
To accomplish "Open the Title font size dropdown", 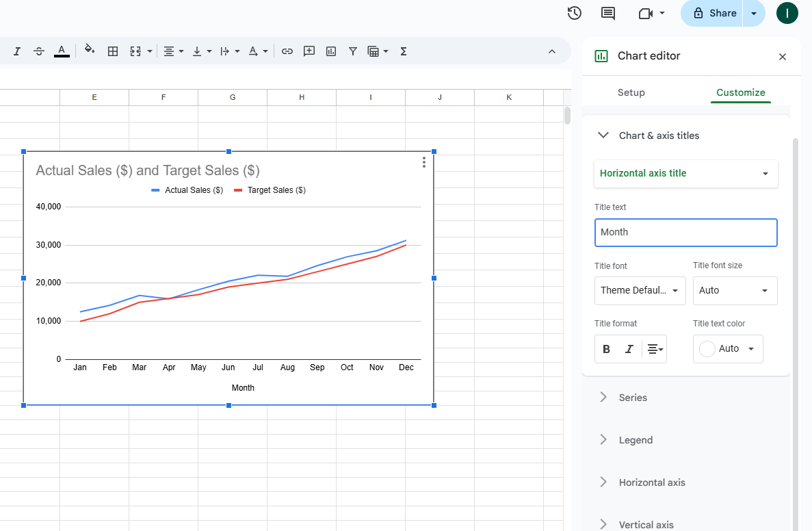I will pyautogui.click(x=735, y=291).
